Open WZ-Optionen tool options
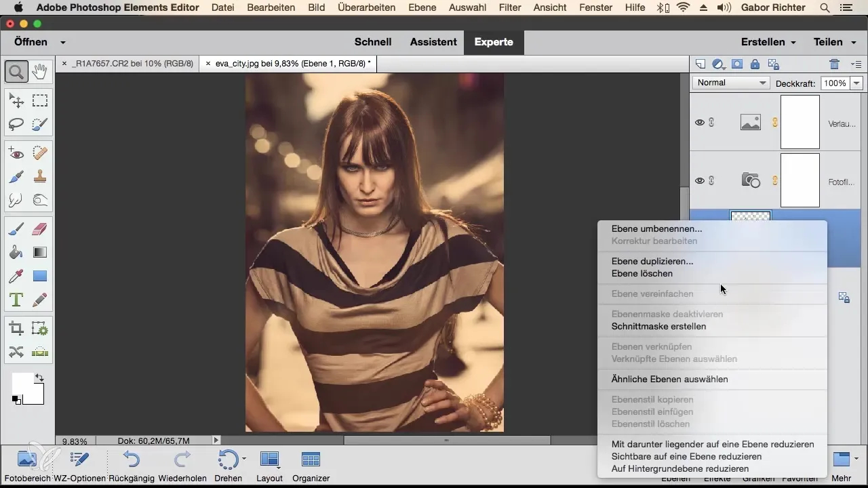This screenshot has height=488, width=868. pyautogui.click(x=80, y=465)
